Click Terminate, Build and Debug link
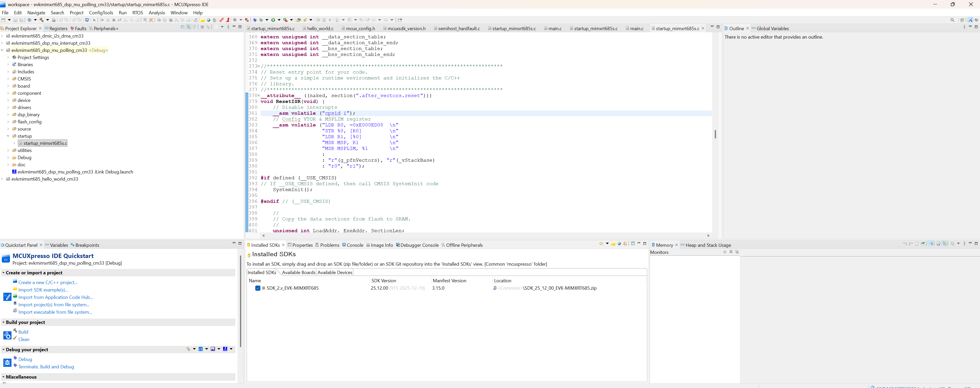This screenshot has height=388, width=980. [46, 367]
